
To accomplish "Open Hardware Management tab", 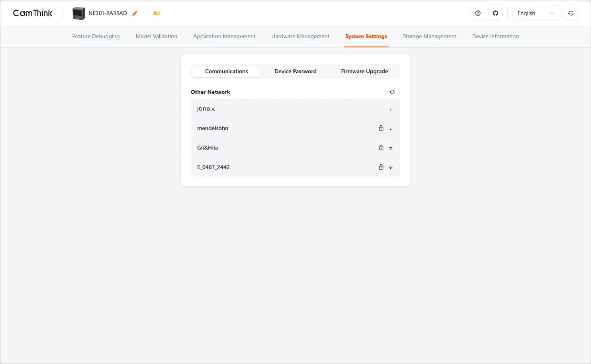I will click(300, 36).
